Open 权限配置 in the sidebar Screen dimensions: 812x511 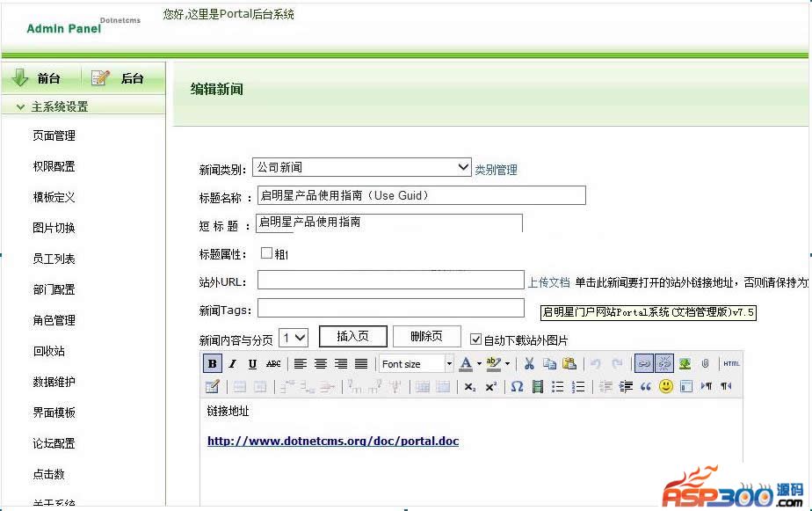coord(54,166)
